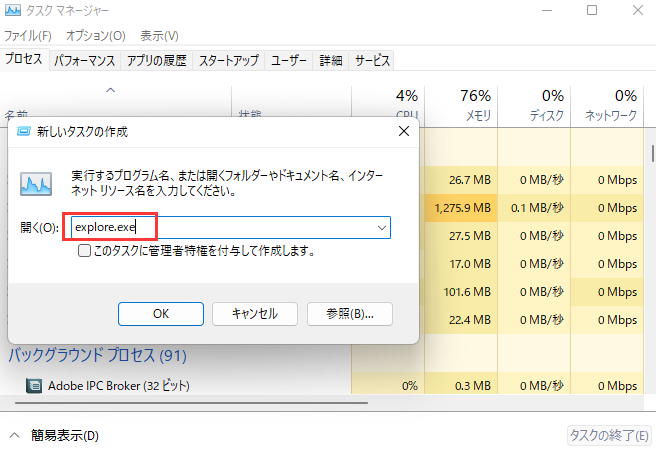Click the バックグラウンド プロセス (91) group heading
This screenshot has height=457, width=656.
pos(97,355)
